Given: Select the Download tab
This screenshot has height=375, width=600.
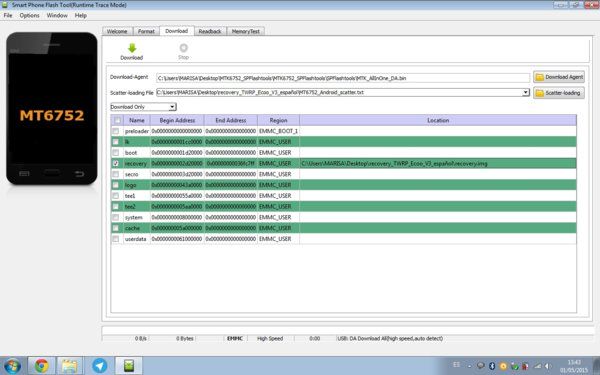Looking at the screenshot, I should click(176, 31).
